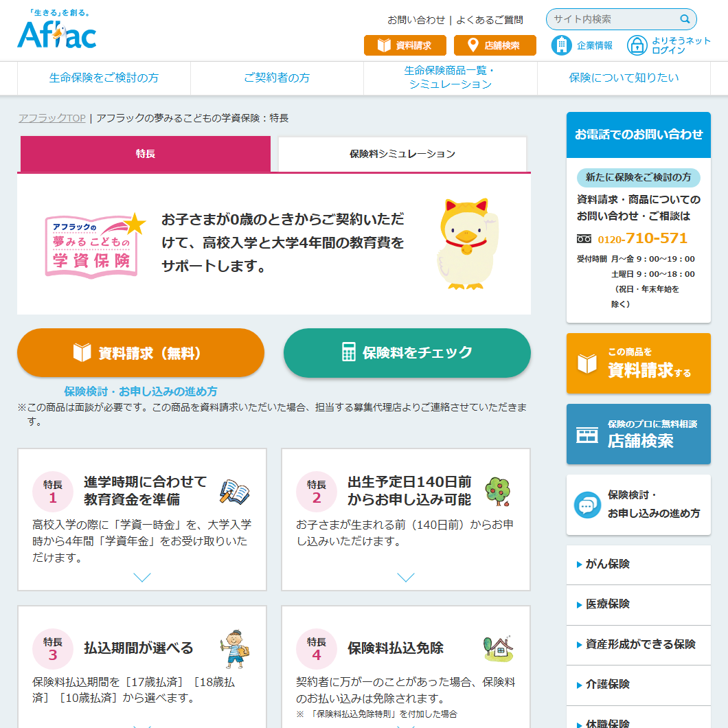
Task: Click the free-dial phone icon by 0120
Action: 584,238
